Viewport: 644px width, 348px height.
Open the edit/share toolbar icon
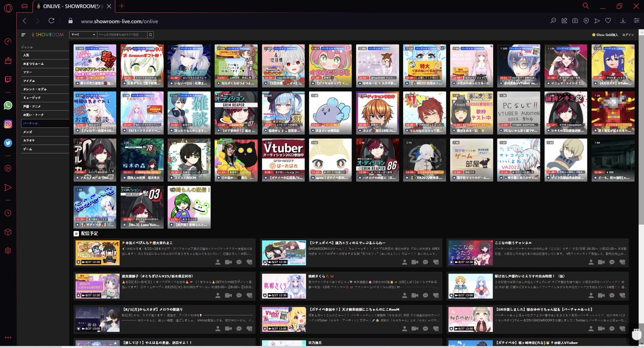pos(564,20)
